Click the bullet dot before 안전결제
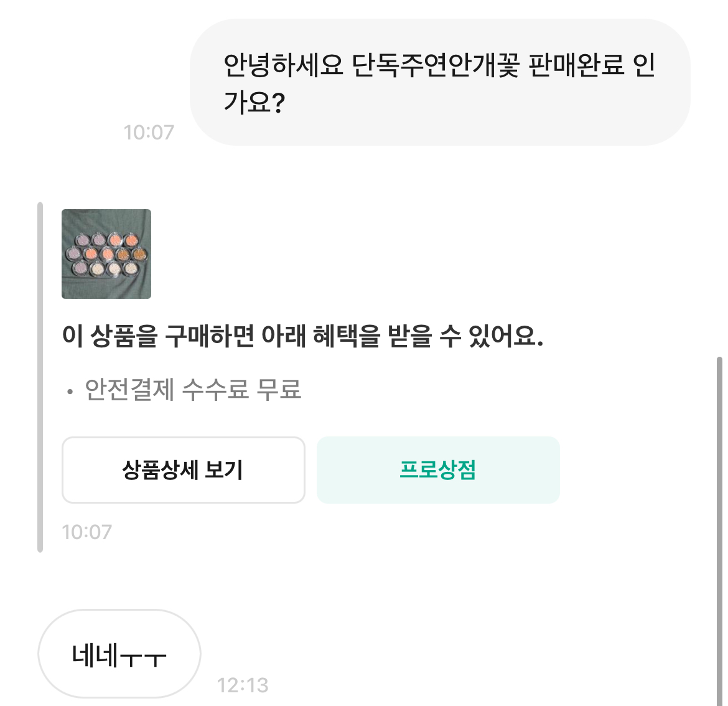 (x=70, y=392)
